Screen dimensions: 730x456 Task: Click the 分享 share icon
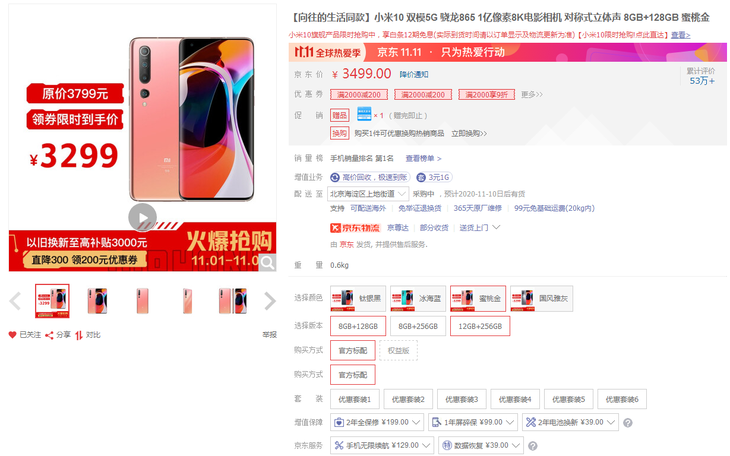[49, 335]
